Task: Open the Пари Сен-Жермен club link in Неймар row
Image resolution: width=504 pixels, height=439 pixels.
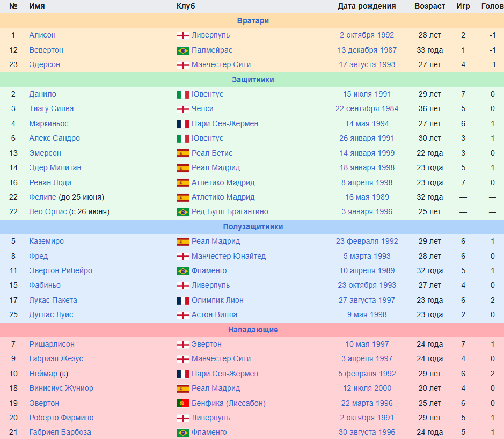Action: tap(225, 374)
